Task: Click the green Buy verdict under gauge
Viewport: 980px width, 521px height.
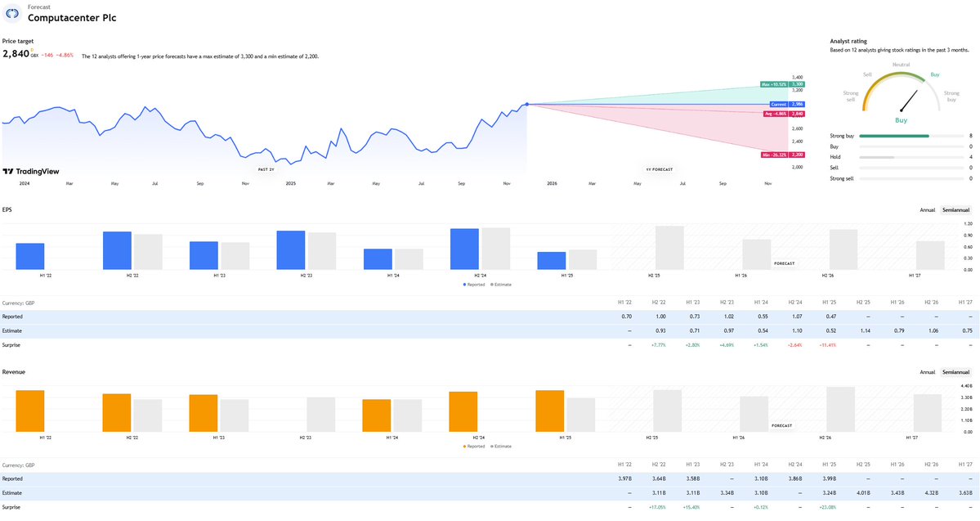Action: tap(901, 120)
